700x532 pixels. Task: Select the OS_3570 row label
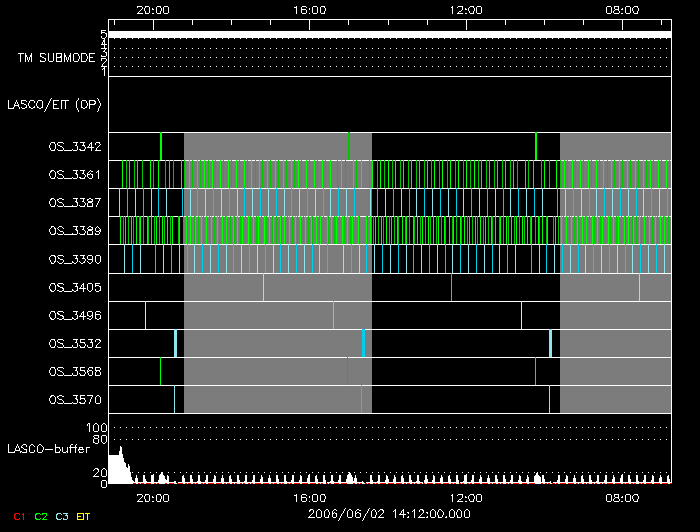pyautogui.click(x=75, y=400)
